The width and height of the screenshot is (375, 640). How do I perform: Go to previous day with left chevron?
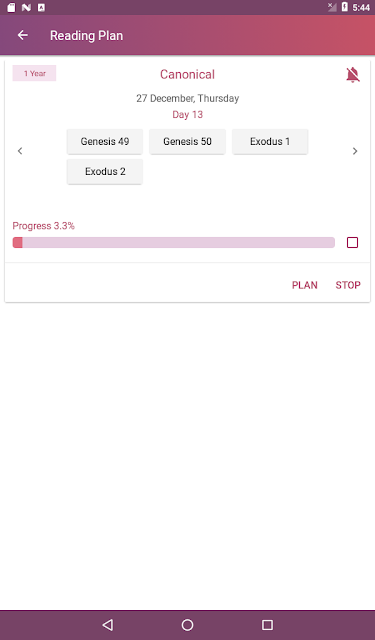tap(20, 151)
